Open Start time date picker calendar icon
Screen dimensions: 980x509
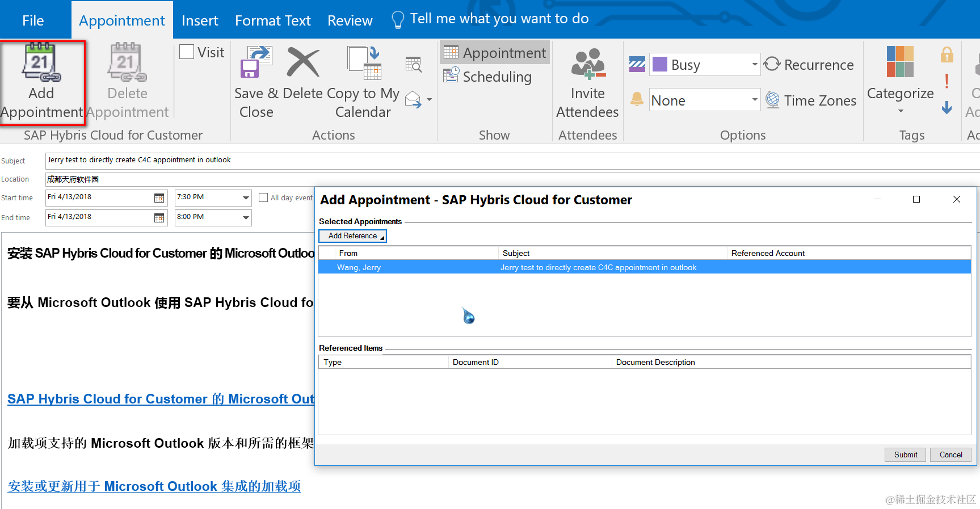click(x=159, y=198)
